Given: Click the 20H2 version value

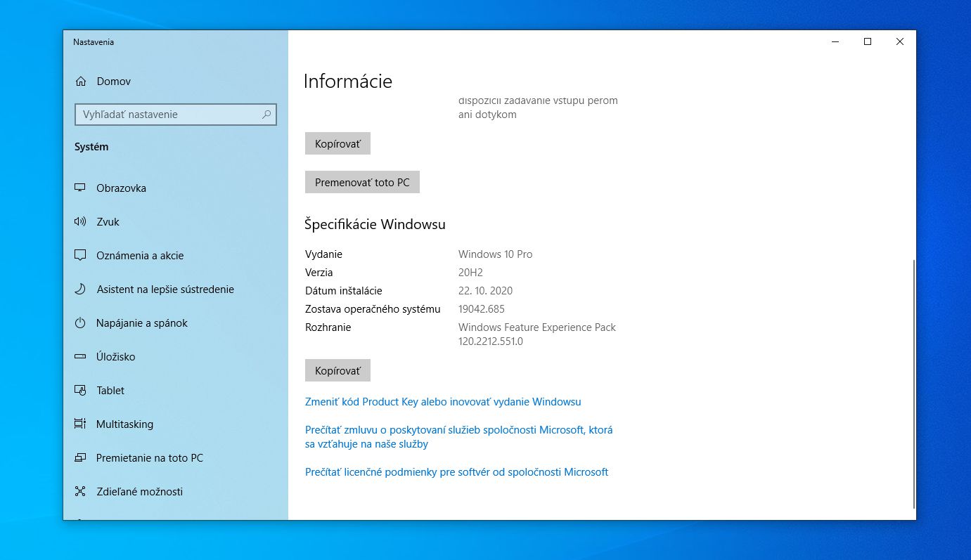Looking at the screenshot, I should pyautogui.click(x=470, y=273).
